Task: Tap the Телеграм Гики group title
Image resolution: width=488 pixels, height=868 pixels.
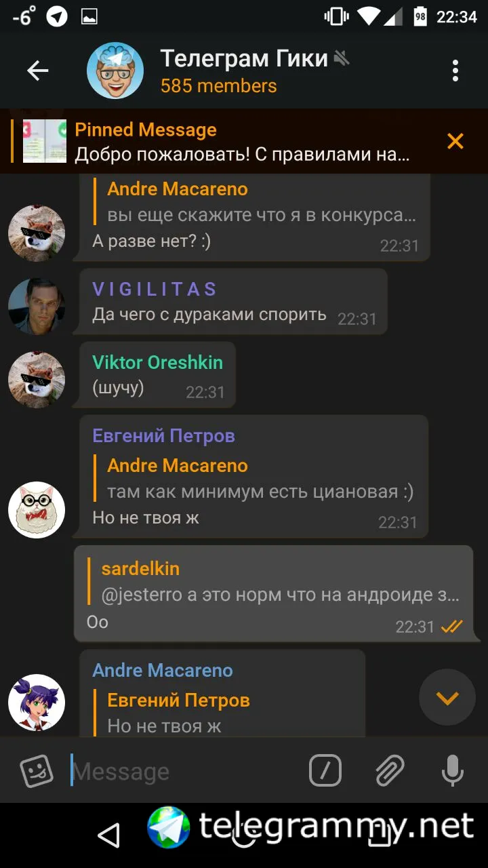Action: [244, 59]
